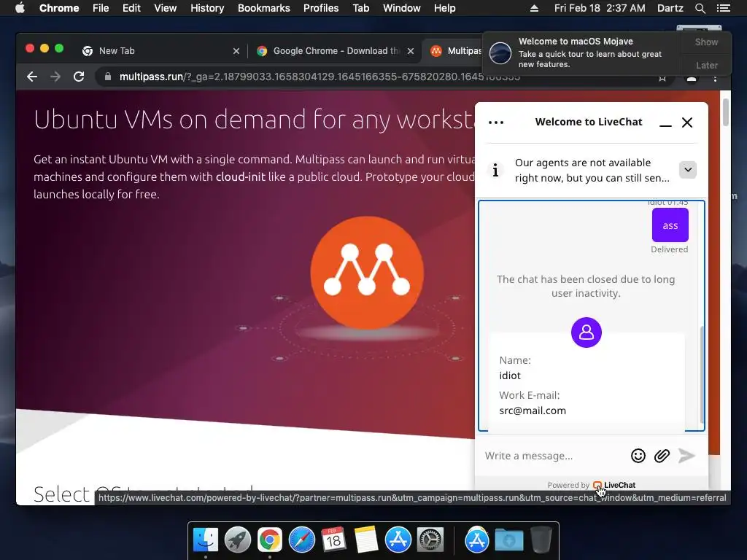The width and height of the screenshot is (747, 560).
Task: Open the Trash in the Dock
Action: 541,540
